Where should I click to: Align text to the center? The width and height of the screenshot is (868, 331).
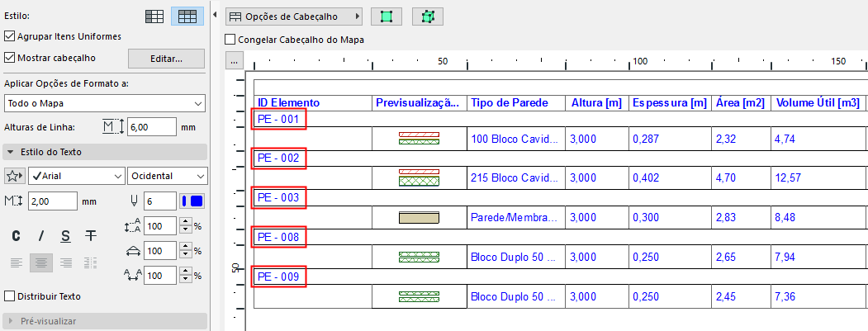click(41, 262)
